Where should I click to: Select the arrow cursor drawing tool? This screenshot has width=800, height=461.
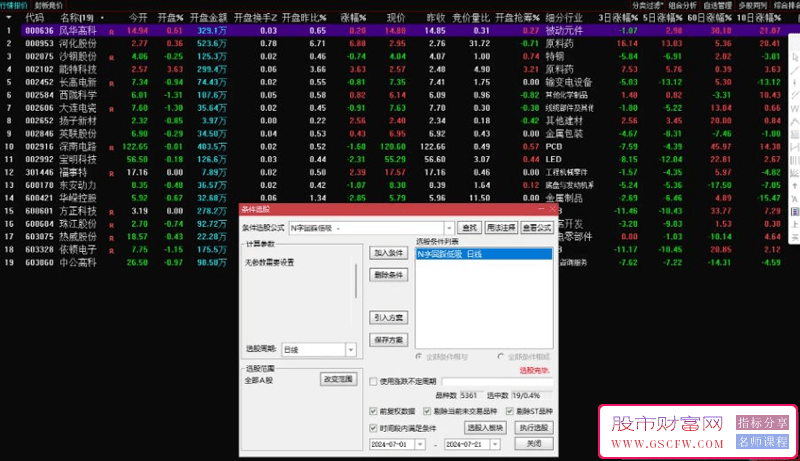point(795,57)
